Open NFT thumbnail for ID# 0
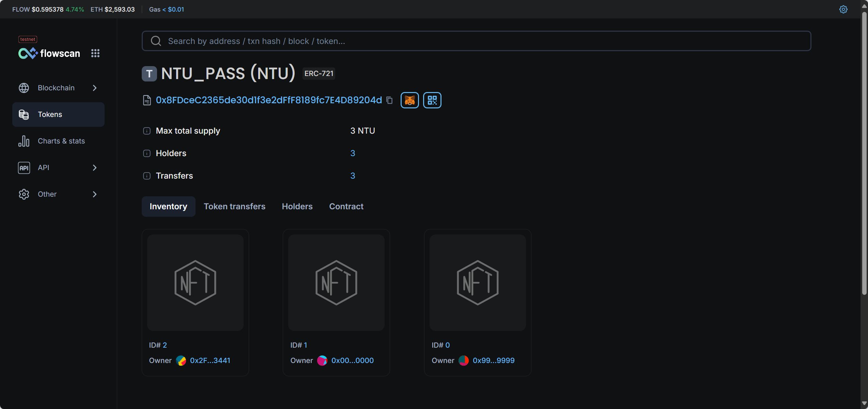 pos(478,283)
